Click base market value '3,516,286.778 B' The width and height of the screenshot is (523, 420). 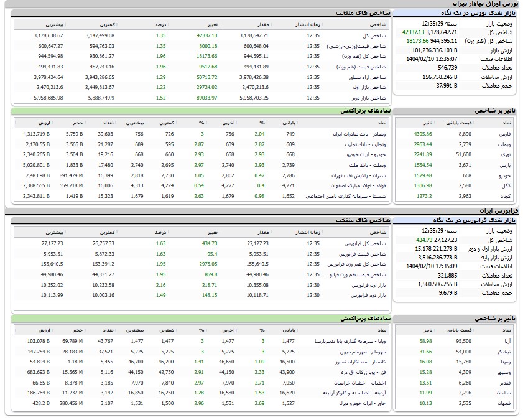pyautogui.click(x=438, y=258)
